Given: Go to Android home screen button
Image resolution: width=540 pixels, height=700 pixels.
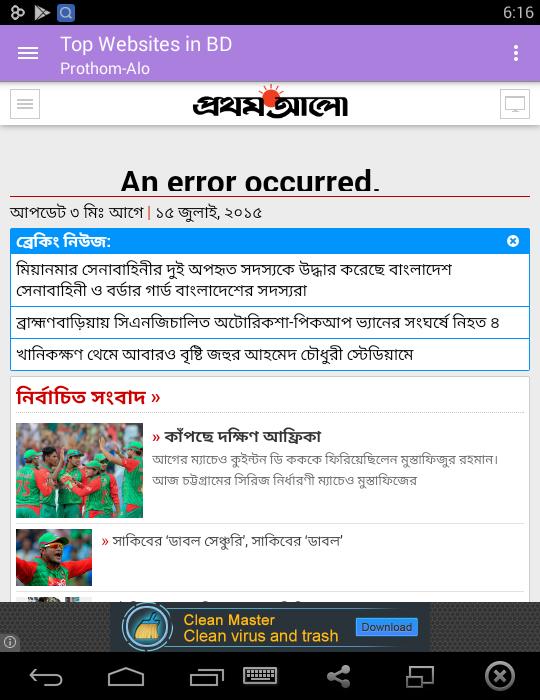Looking at the screenshot, I should (x=126, y=676).
